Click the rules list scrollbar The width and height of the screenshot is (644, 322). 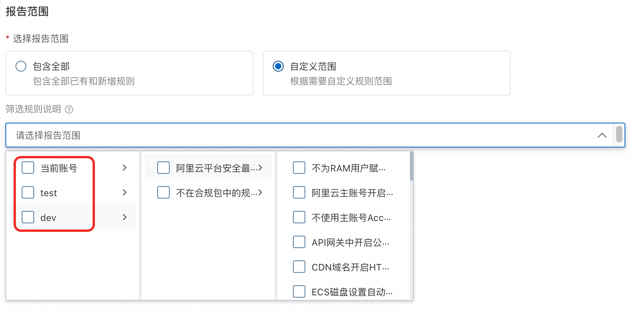click(x=412, y=166)
